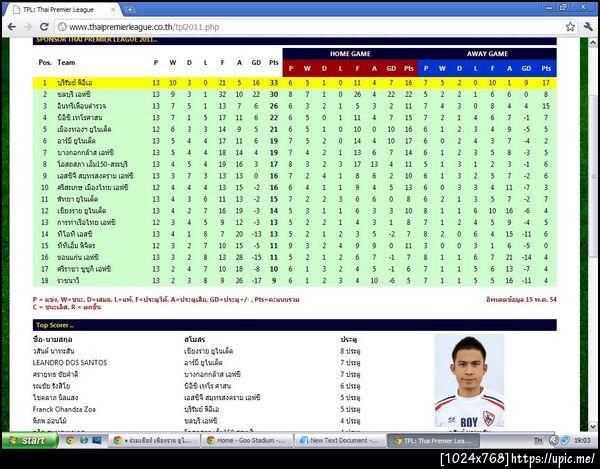
Task: Go back with Chrome's back arrow
Action: pyautogui.click(x=11, y=27)
